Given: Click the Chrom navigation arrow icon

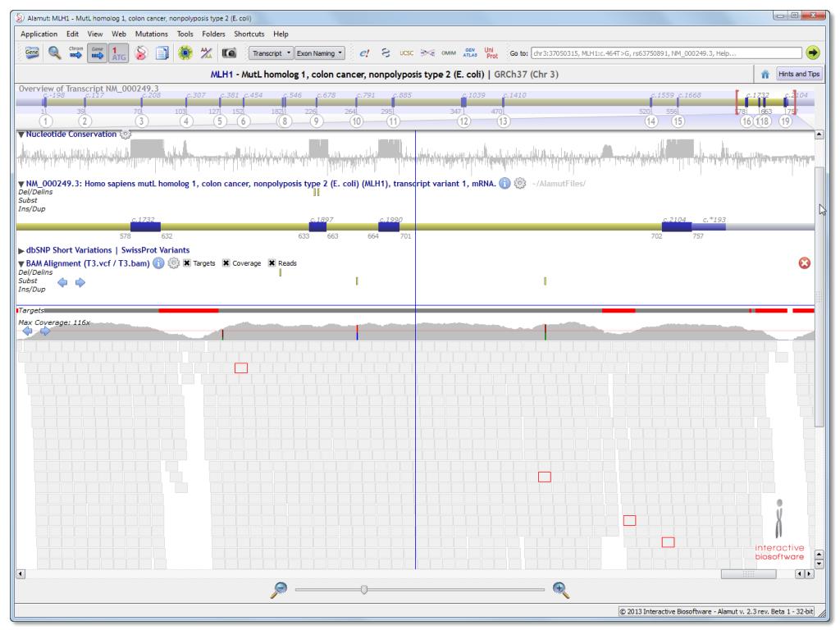Looking at the screenshot, I should pyautogui.click(x=75, y=53).
